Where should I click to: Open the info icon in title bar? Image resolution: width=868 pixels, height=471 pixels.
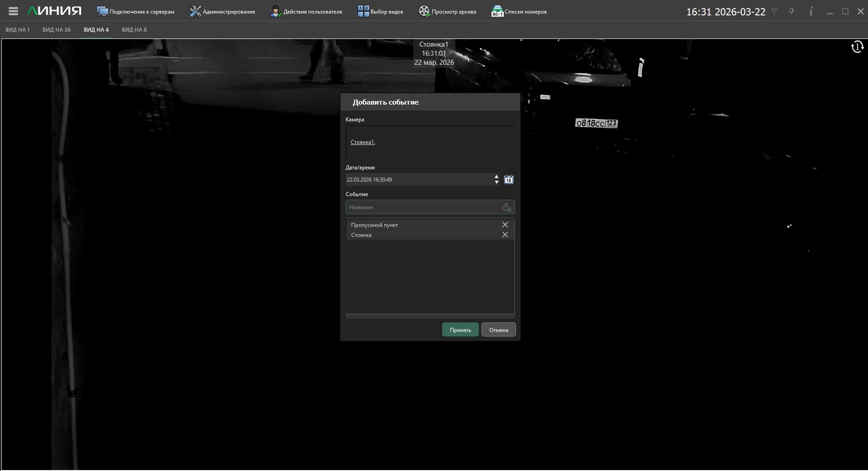click(x=811, y=12)
